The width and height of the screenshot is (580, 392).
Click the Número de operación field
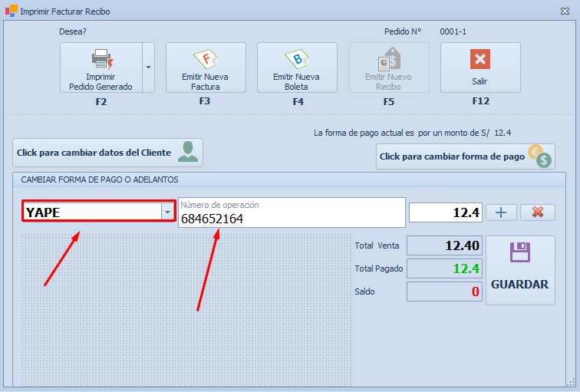point(292,212)
